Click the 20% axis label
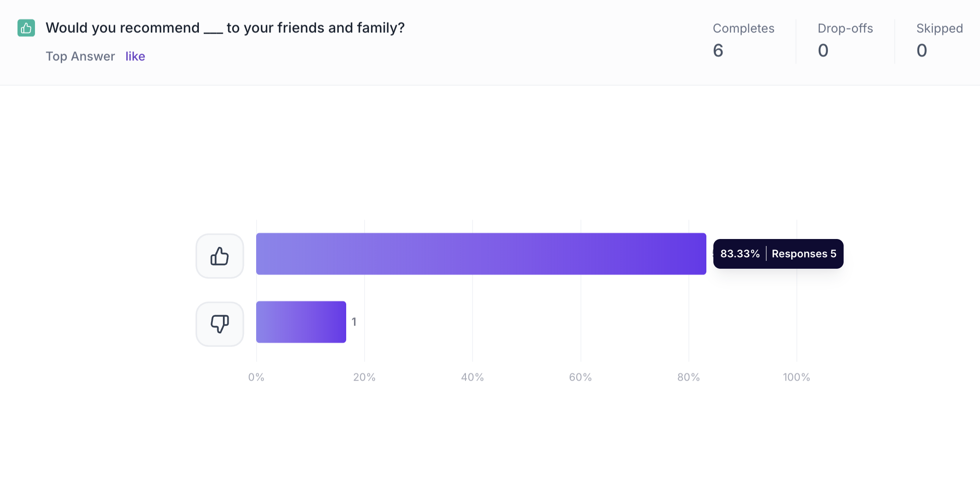Image resolution: width=980 pixels, height=485 pixels. pos(364,377)
